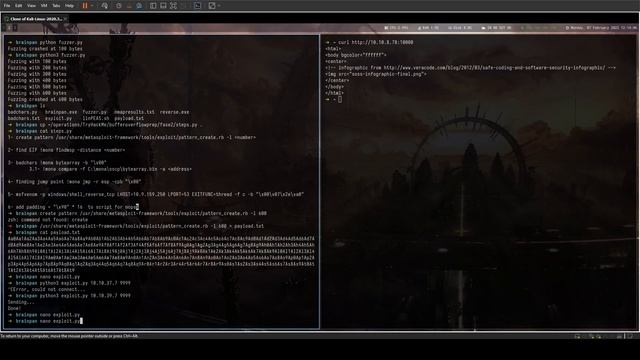Toggle the library sidebar view icon
The height and width of the screenshot is (360, 640).
click(153, 6)
